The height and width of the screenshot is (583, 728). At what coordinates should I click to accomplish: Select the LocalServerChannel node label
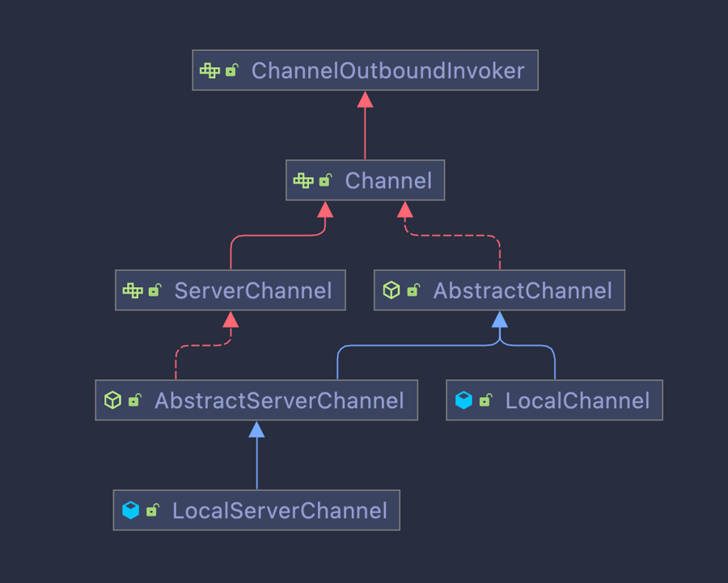pos(280,511)
